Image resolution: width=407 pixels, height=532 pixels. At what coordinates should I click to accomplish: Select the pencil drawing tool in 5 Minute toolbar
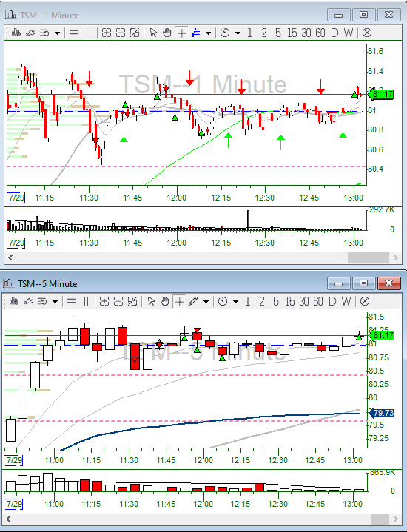pos(193,301)
